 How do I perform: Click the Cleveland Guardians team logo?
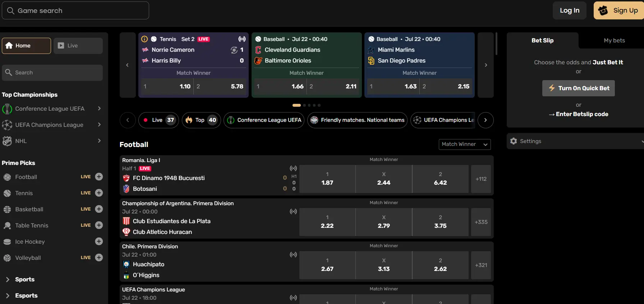click(x=258, y=50)
